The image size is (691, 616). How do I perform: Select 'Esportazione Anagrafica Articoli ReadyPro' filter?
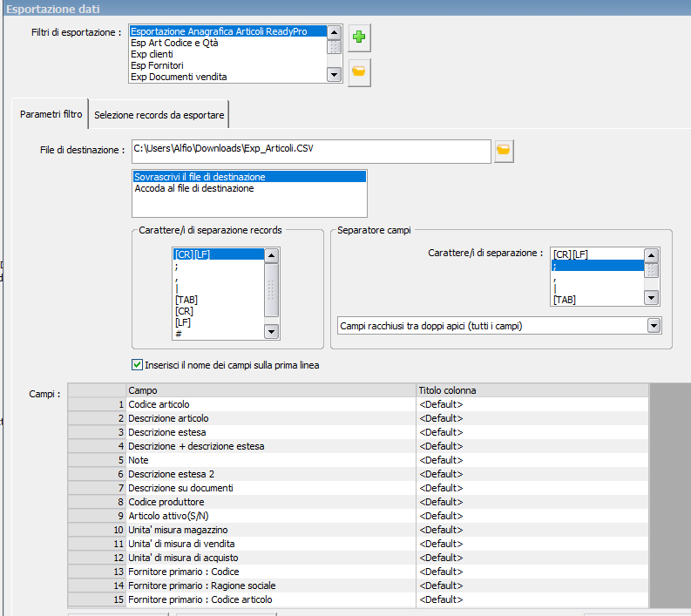coord(228,31)
